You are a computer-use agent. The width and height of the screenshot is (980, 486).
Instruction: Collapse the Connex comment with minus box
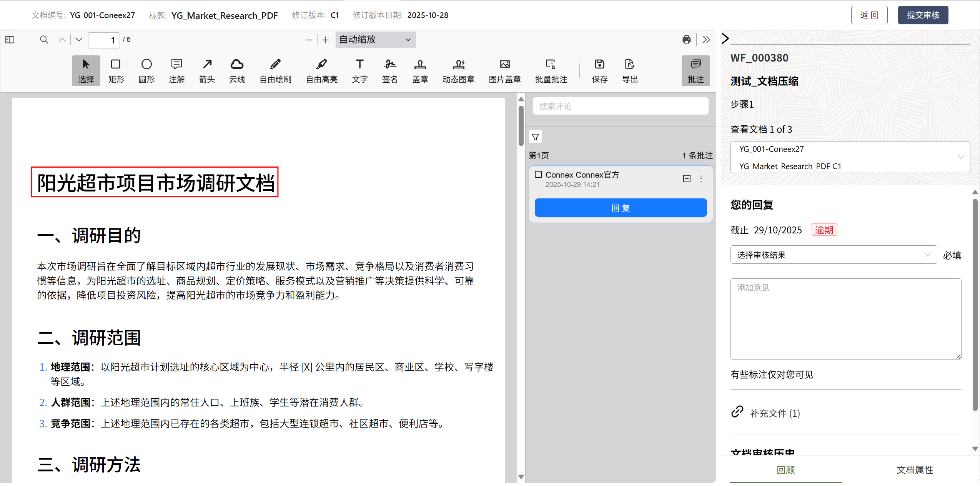point(687,178)
